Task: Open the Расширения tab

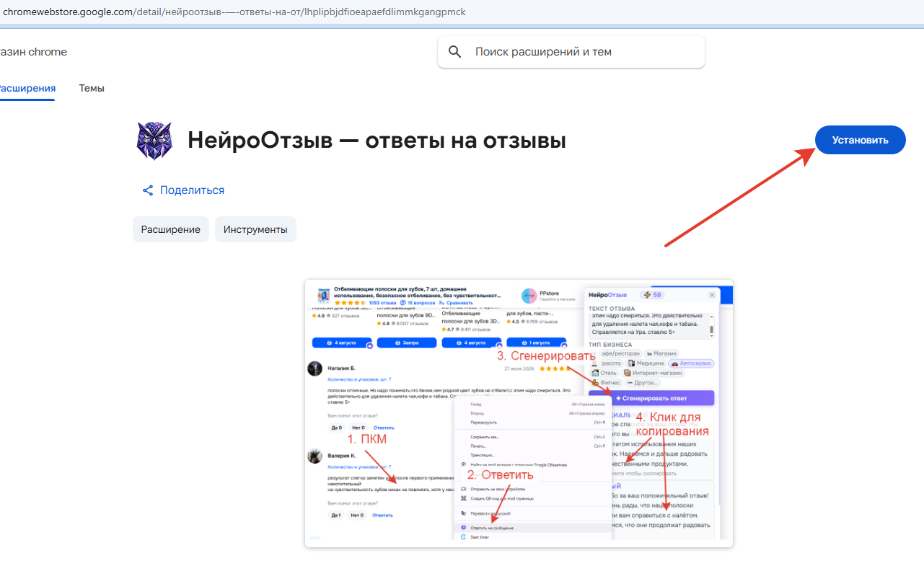Action: (27, 88)
